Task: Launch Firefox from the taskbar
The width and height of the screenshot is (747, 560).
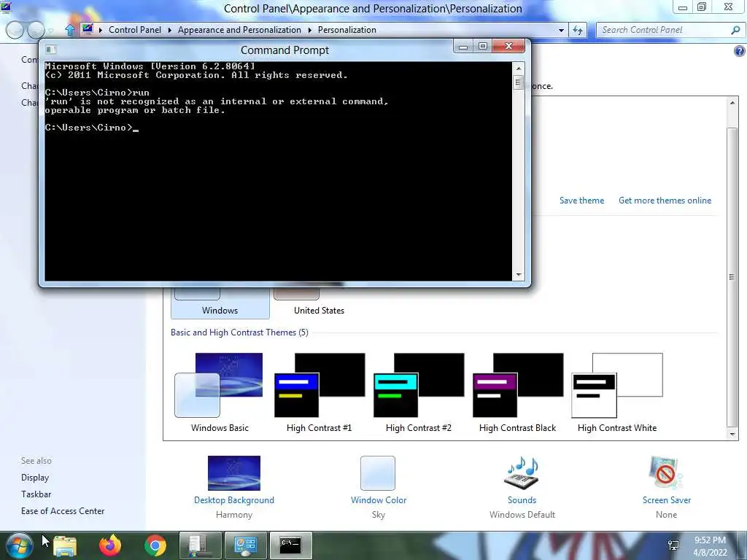Action: pos(110,545)
